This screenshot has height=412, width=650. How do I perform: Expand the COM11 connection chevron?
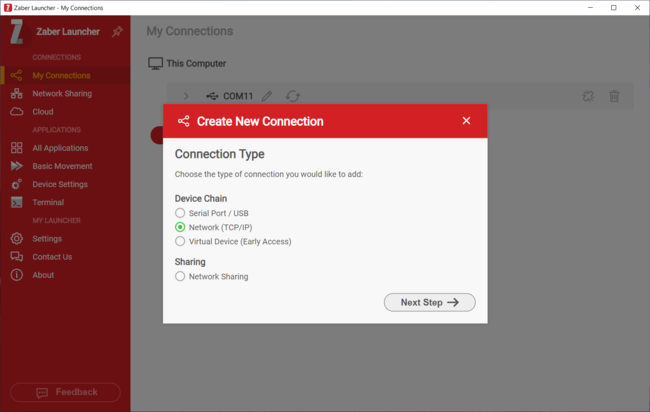pyautogui.click(x=186, y=97)
